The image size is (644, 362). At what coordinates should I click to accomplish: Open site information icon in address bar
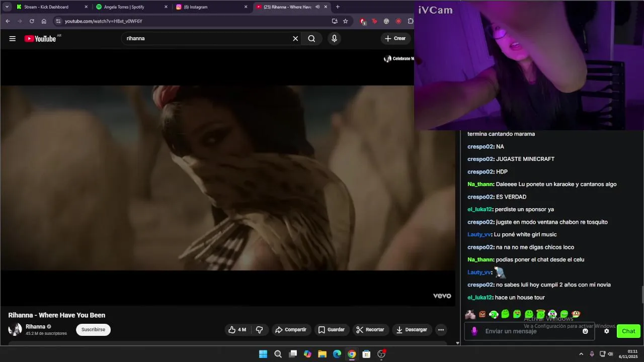click(x=58, y=21)
